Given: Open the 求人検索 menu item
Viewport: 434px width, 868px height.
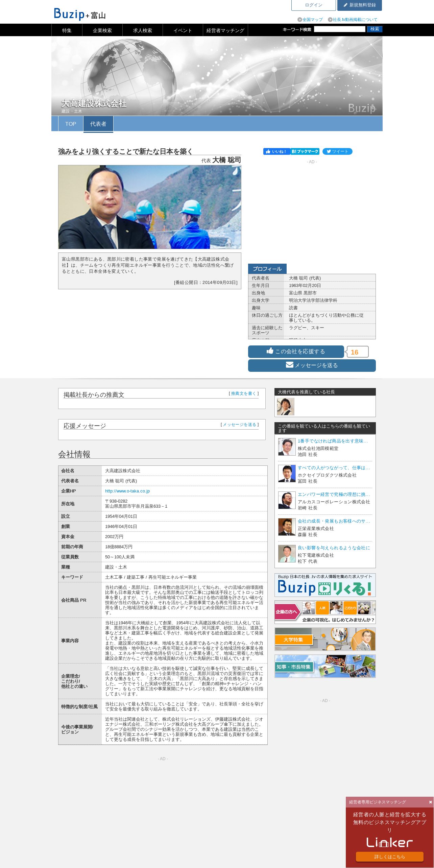Looking at the screenshot, I should coord(142,30).
